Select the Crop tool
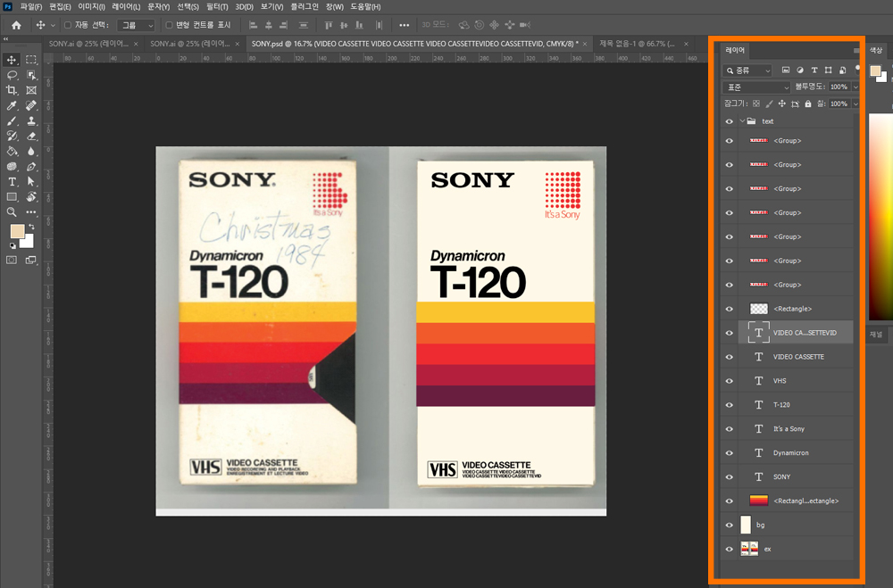This screenshot has height=588, width=893. (x=12, y=90)
